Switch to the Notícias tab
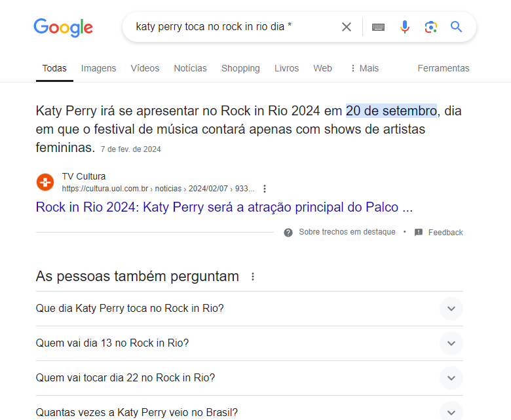511x420 pixels. tap(191, 68)
